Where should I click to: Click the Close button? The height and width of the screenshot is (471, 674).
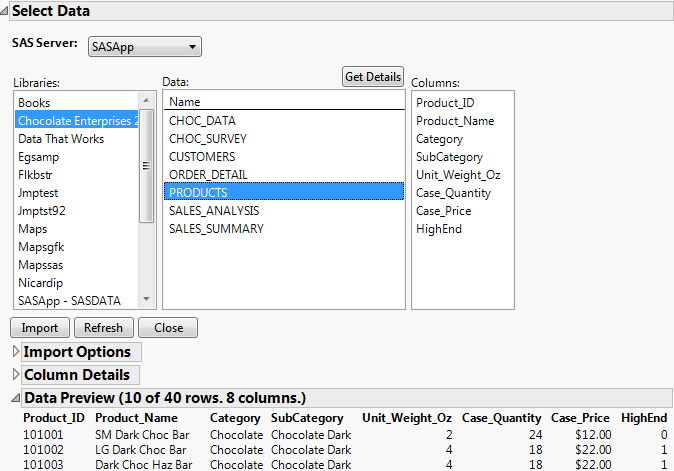(x=168, y=328)
